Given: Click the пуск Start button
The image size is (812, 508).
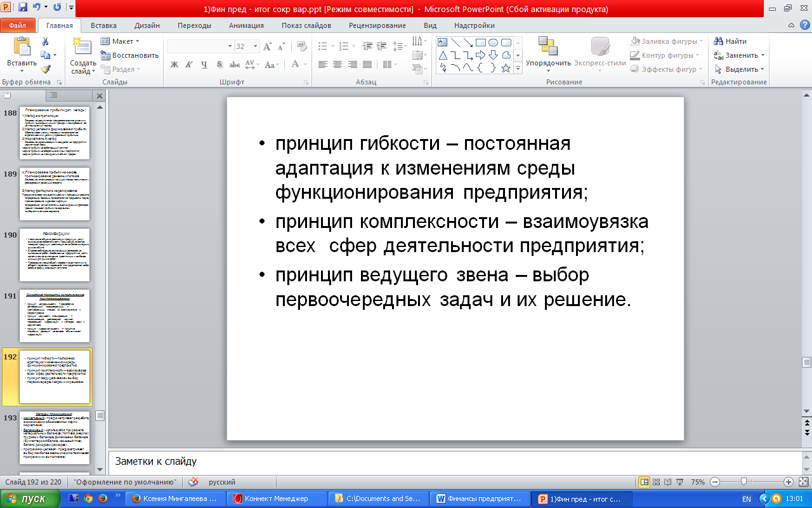Looking at the screenshot, I should 31,498.
